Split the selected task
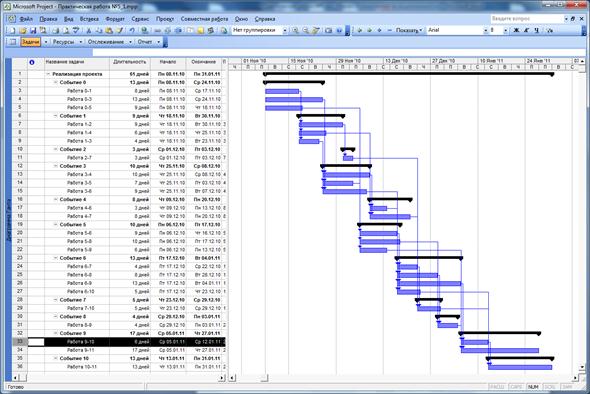The image size is (590, 394). click(x=178, y=30)
